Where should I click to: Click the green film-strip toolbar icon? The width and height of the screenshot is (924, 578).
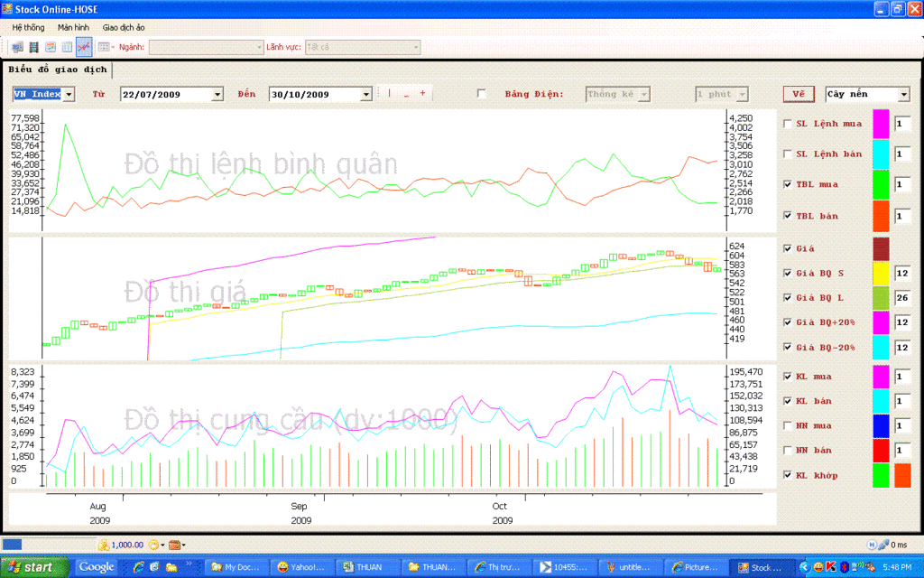(34, 47)
